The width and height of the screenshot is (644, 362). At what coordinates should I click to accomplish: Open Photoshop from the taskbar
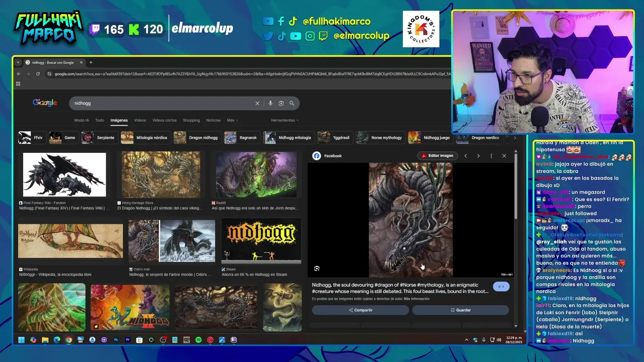pyautogui.click(x=116, y=340)
